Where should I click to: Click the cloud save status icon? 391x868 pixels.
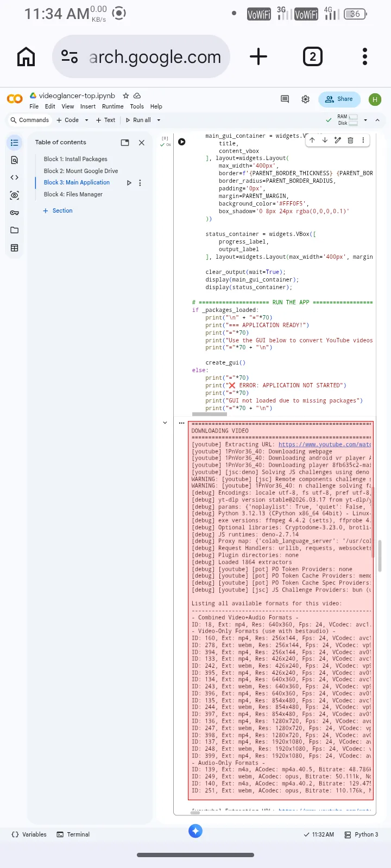[137, 95]
